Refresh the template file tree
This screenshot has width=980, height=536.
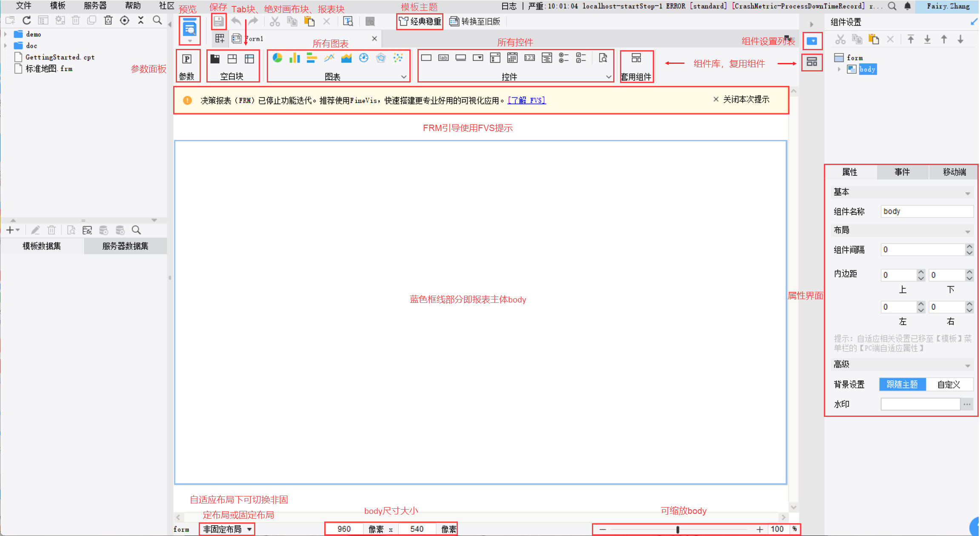coord(27,20)
